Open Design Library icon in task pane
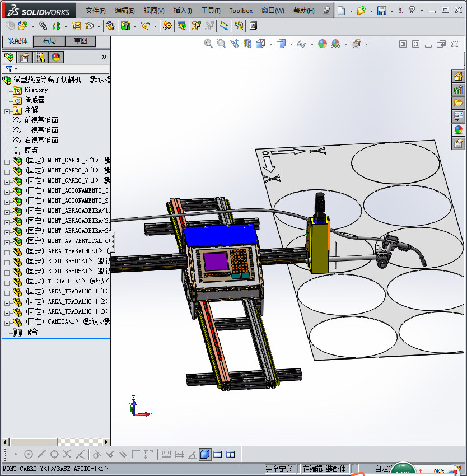The height and width of the screenshot is (476, 467). [x=458, y=90]
